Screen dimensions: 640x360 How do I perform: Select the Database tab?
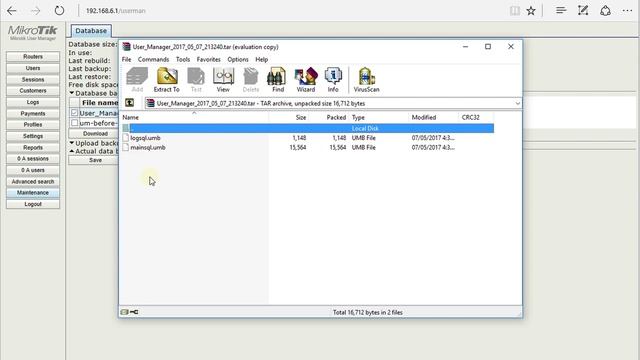[91, 31]
